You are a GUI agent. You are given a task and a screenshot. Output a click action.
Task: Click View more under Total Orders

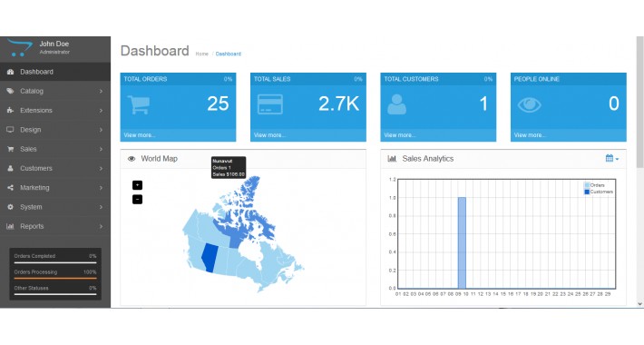point(140,135)
